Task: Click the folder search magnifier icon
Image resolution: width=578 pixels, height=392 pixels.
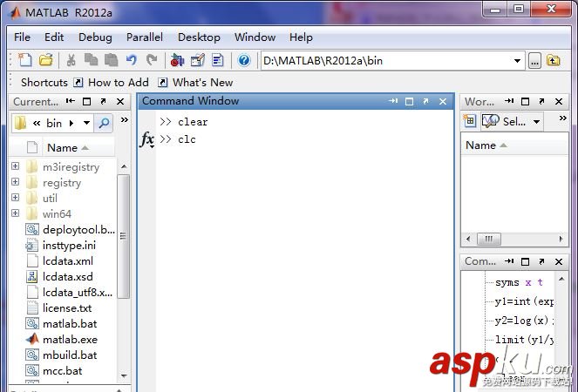Action: (104, 123)
